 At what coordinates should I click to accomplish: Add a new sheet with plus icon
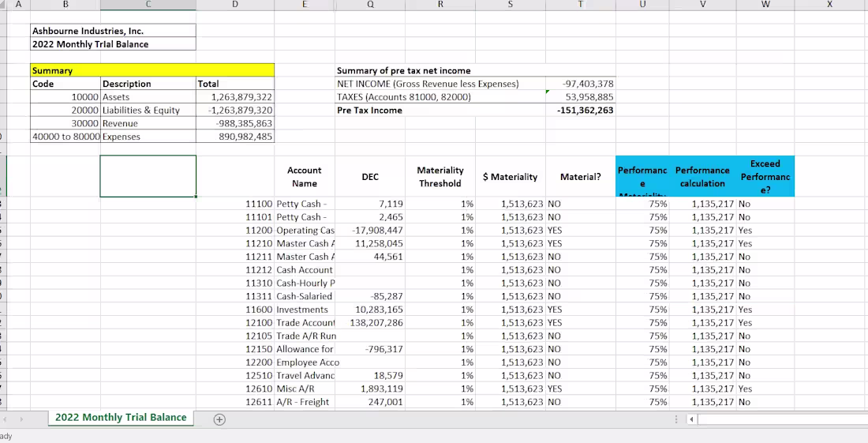219,419
